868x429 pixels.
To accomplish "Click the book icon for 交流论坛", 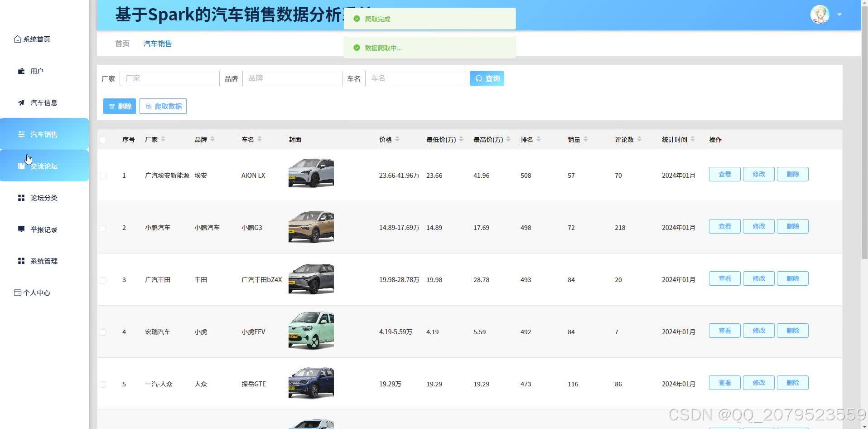I will [21, 166].
